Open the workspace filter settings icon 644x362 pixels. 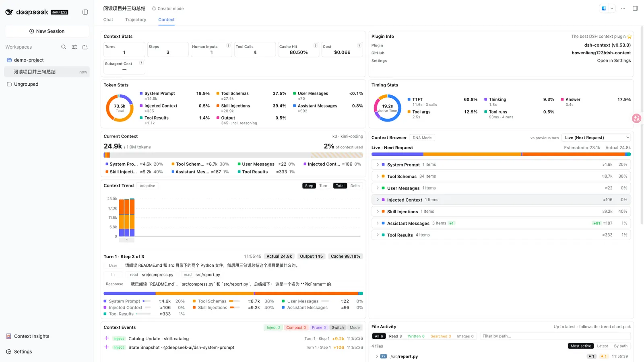74,47
